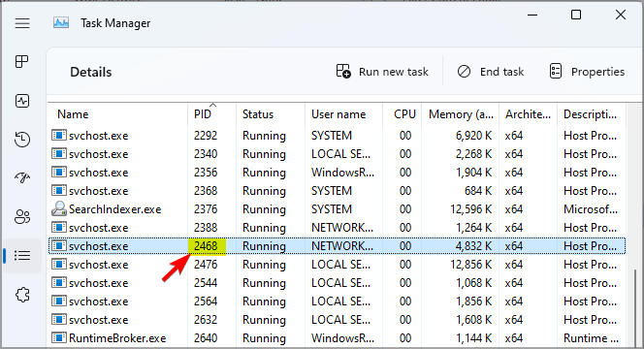Select the svchost.exe row with PID 2356
Image resolution: width=644 pixels, height=349 pixels.
[337, 173]
